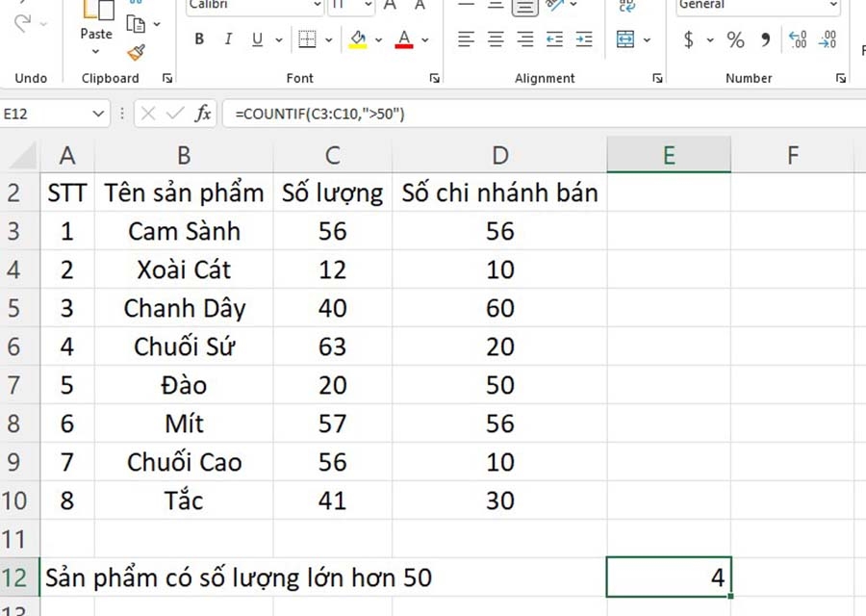Apply Accounting dollar format
The height and width of the screenshot is (616, 866).
pyautogui.click(x=688, y=39)
